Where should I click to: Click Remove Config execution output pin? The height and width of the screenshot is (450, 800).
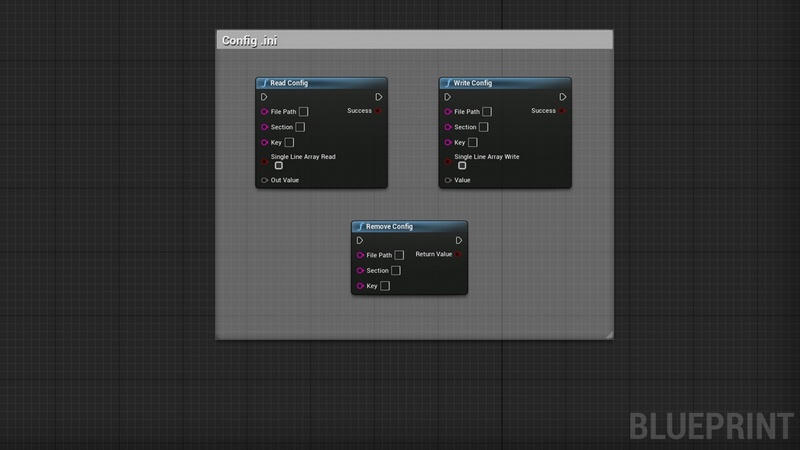(459, 240)
